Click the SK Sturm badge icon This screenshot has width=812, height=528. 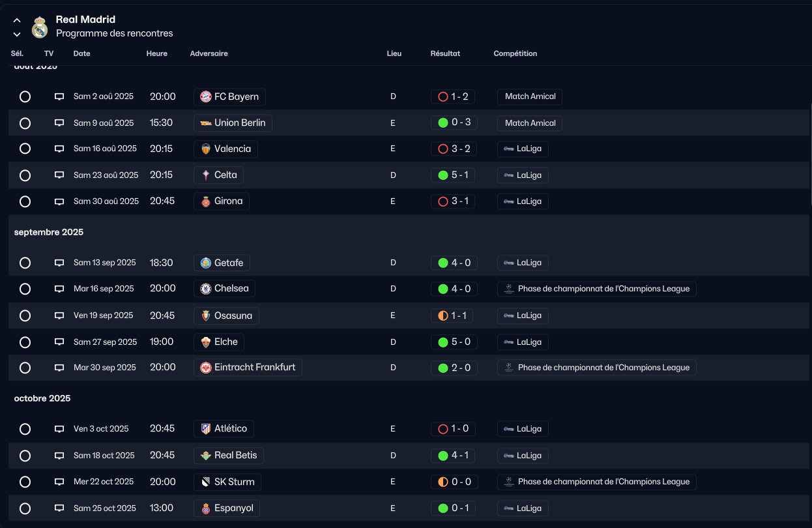206,482
